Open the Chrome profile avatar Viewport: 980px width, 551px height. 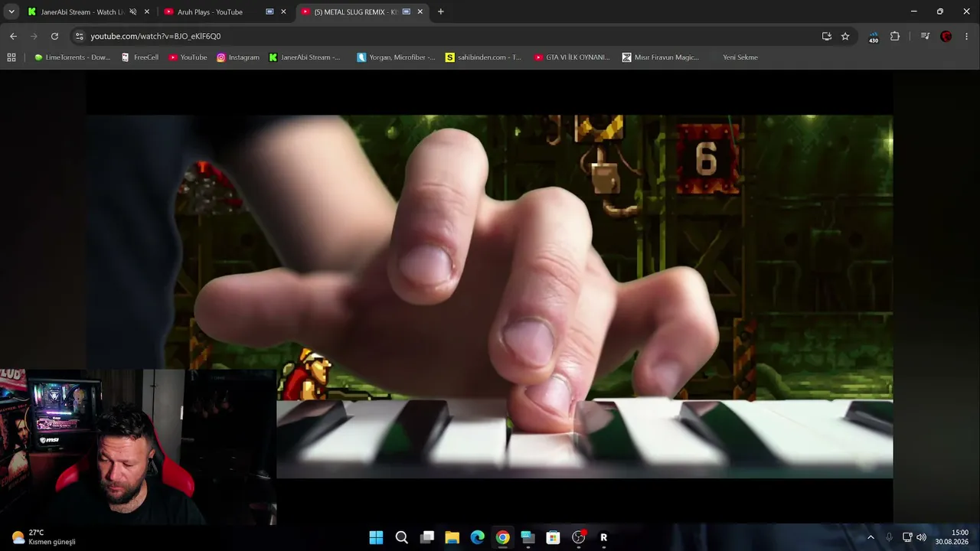[946, 36]
